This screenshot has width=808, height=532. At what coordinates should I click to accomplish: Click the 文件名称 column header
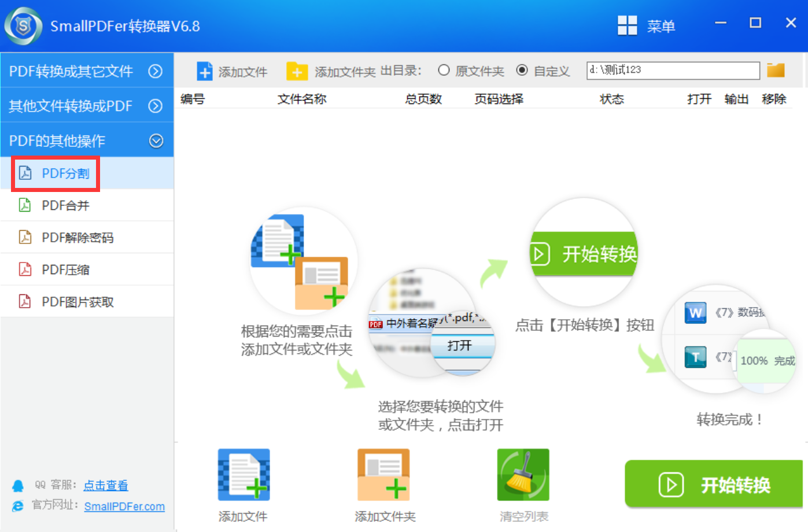[x=302, y=99]
